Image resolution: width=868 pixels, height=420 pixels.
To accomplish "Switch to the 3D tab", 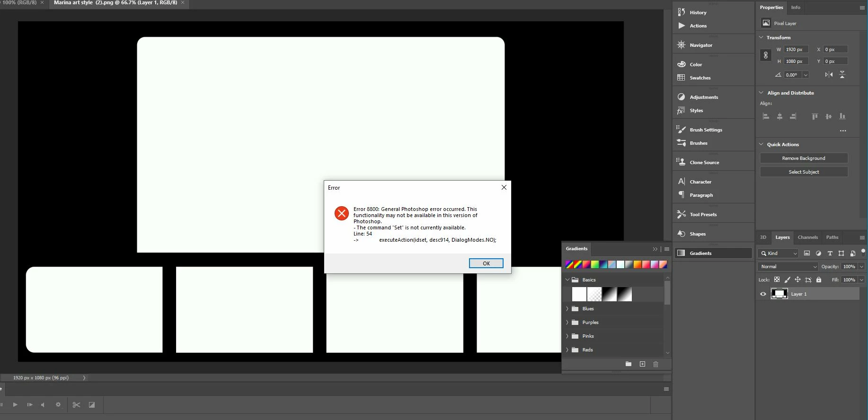I will click(x=763, y=237).
